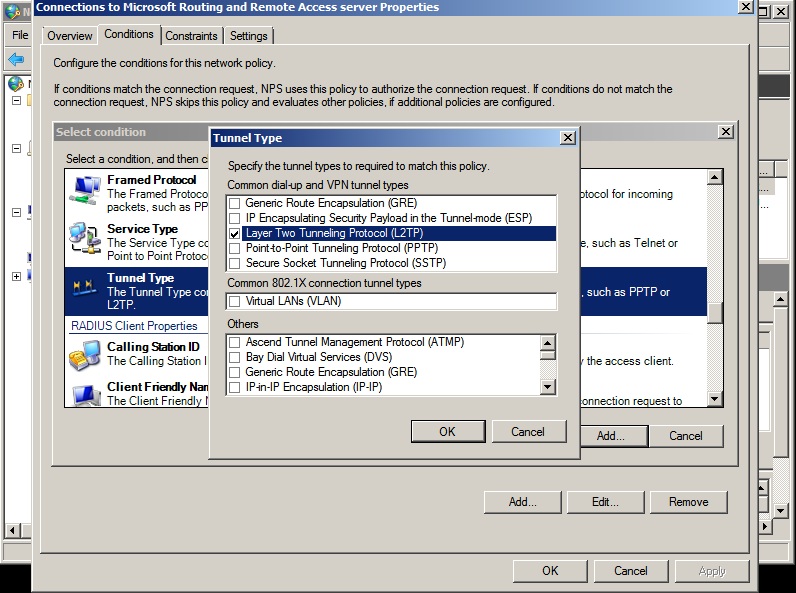Click the RADIUS Client Properties group heading
The width and height of the screenshot is (796, 593).
134,326
